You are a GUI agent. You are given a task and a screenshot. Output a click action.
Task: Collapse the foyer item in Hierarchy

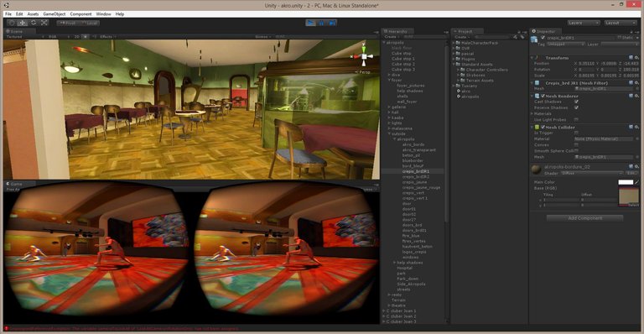point(389,81)
